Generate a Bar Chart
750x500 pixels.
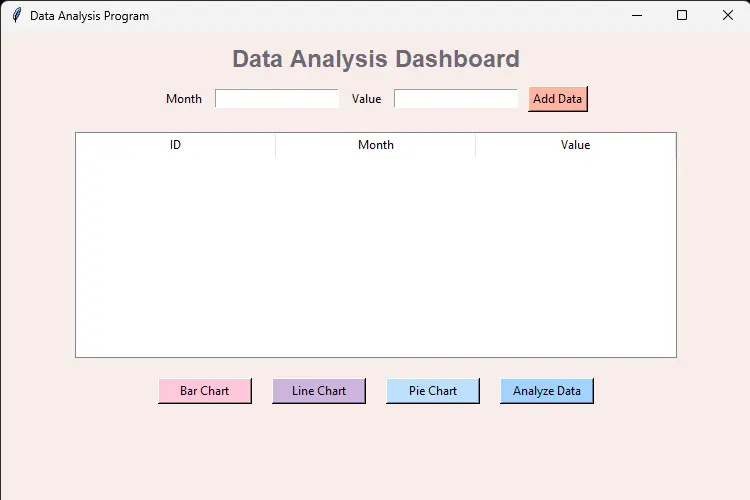tap(204, 391)
